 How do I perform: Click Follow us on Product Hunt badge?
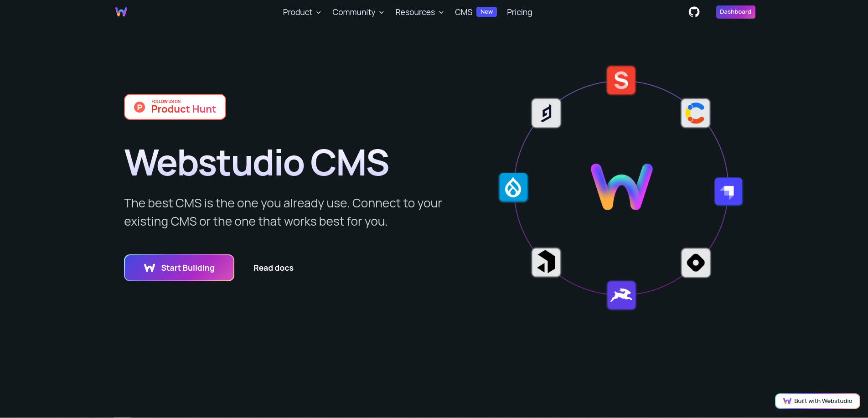pos(175,107)
